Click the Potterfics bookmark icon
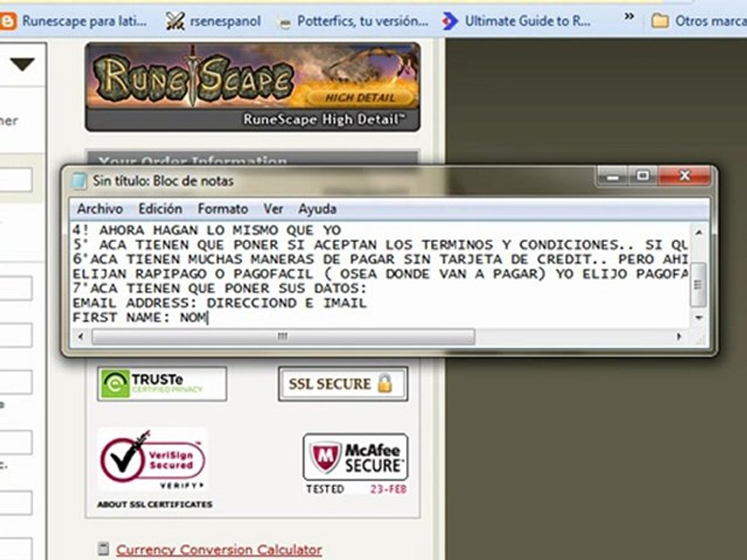Image resolution: width=747 pixels, height=560 pixels. (283, 23)
